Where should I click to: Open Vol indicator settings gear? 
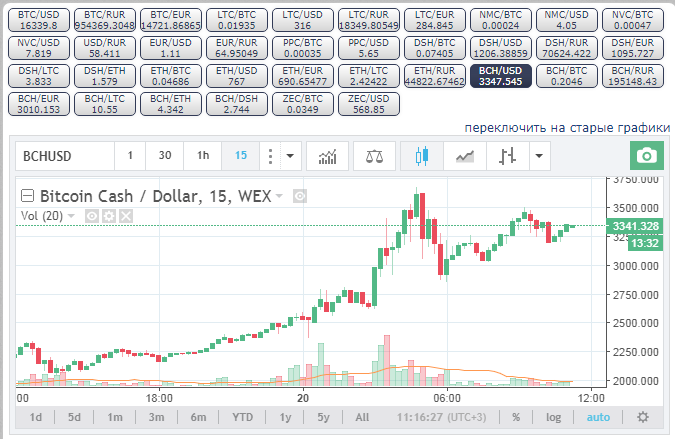pyautogui.click(x=109, y=216)
